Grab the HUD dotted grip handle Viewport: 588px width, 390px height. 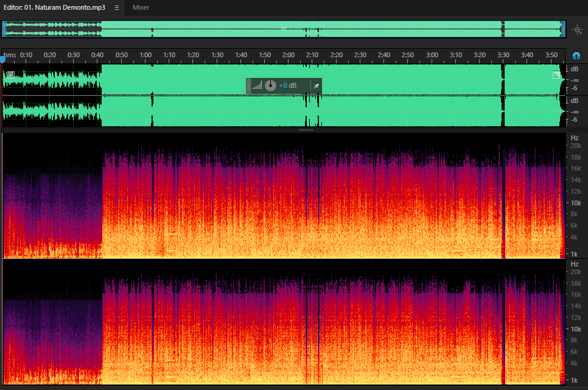(x=248, y=86)
